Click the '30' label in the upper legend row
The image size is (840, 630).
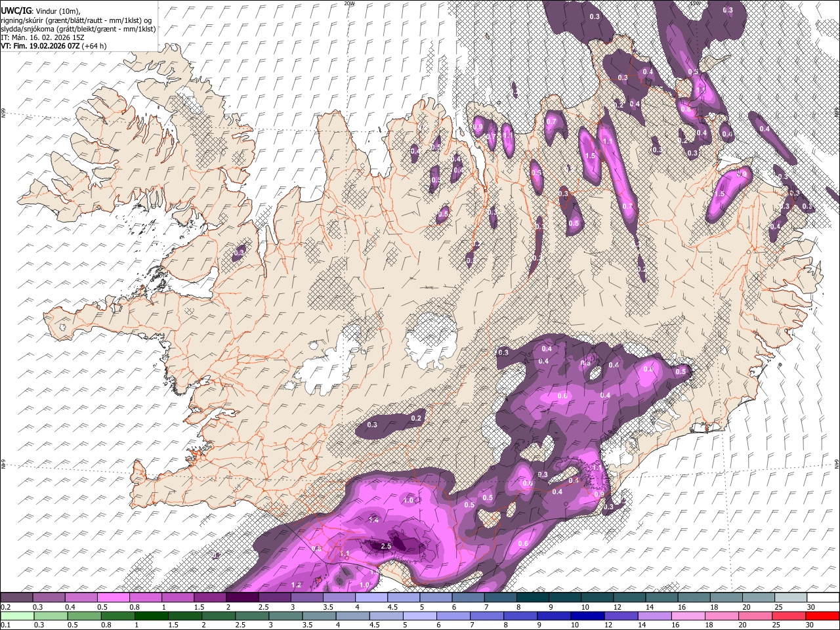(811, 607)
